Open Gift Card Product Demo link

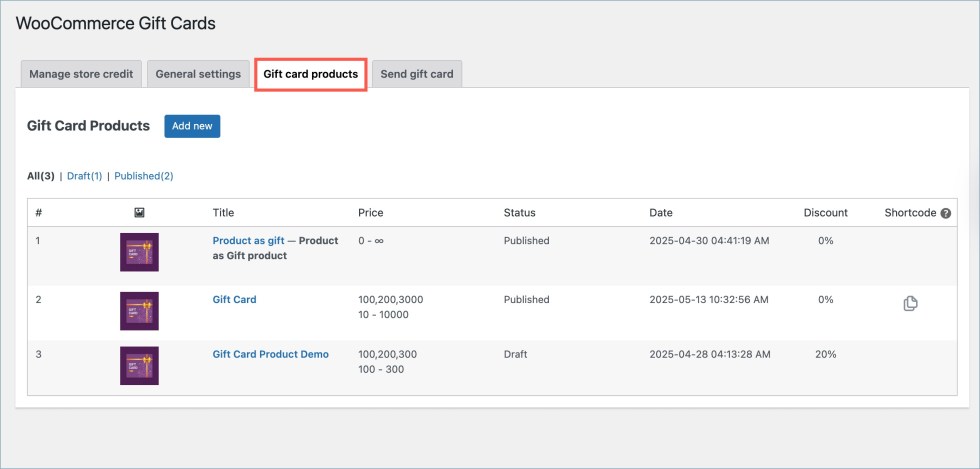pos(271,354)
